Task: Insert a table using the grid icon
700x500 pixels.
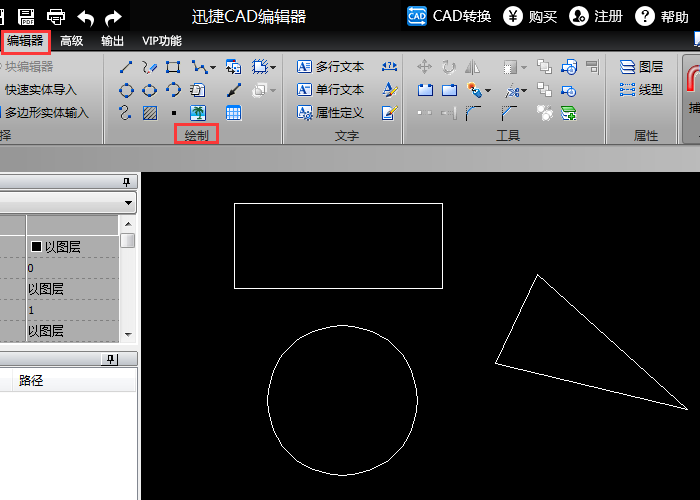Action: (233, 113)
